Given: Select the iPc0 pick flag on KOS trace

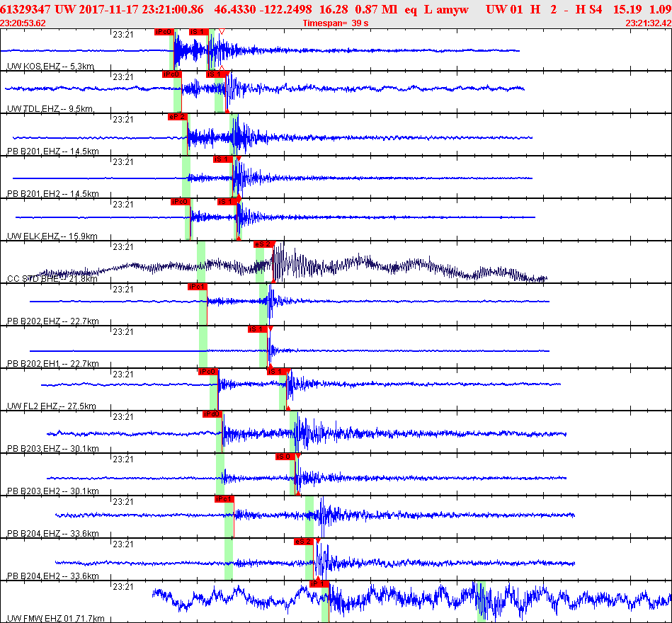Looking at the screenshot, I should point(164,32).
